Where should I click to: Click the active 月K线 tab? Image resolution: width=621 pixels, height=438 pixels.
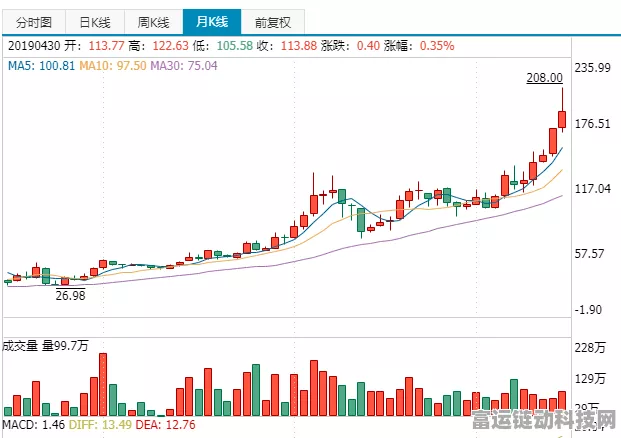[x=212, y=21]
